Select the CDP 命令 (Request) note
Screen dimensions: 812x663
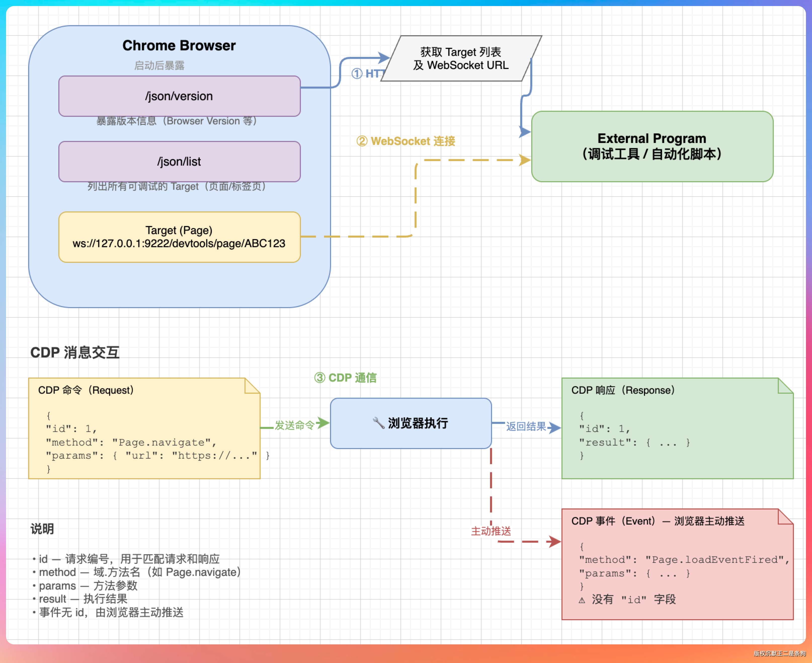144,428
